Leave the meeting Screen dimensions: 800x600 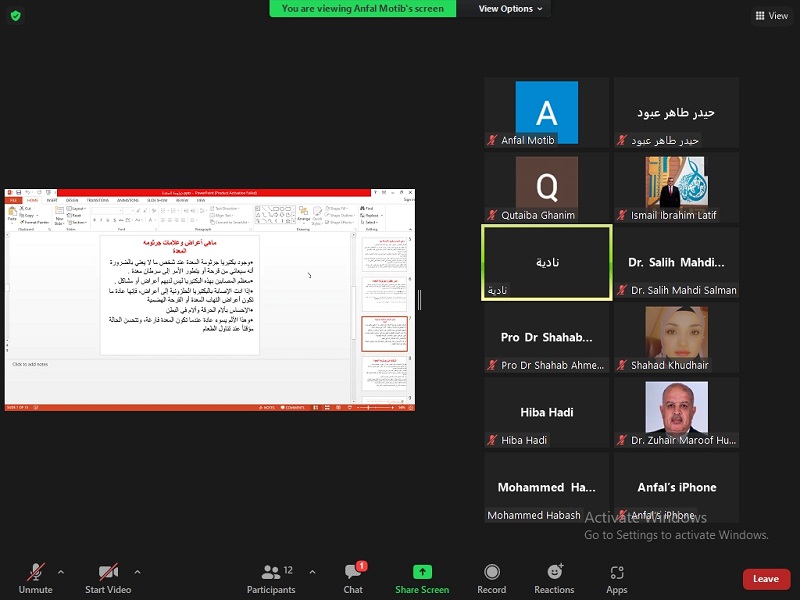(x=766, y=579)
